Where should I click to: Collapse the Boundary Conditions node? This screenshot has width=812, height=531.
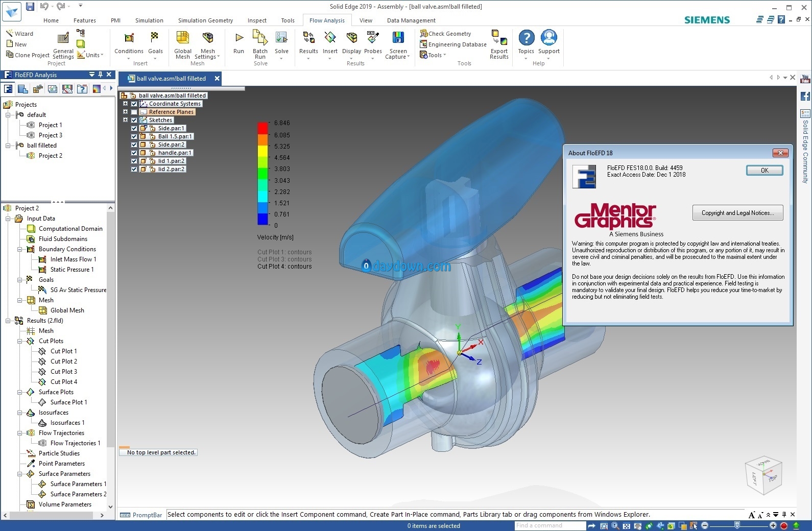(x=20, y=249)
